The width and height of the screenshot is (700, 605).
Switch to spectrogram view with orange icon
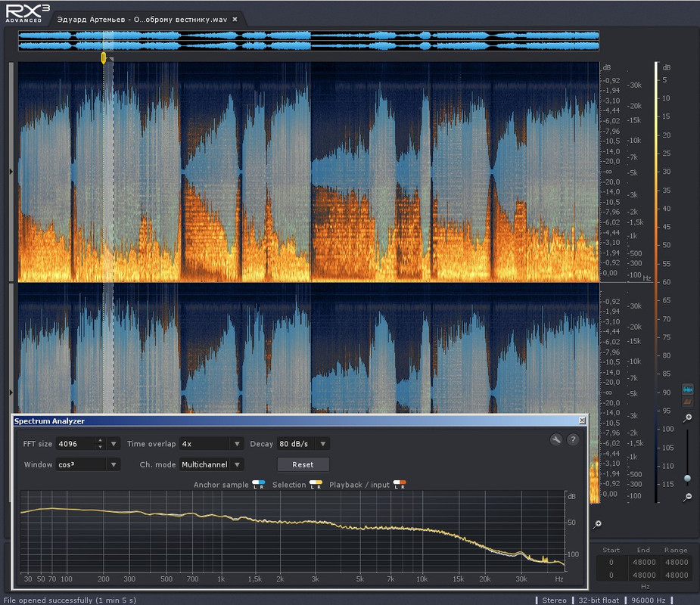pyautogui.click(x=687, y=402)
